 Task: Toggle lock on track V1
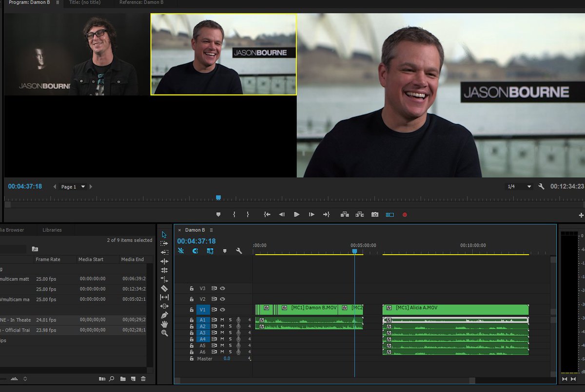click(x=192, y=310)
